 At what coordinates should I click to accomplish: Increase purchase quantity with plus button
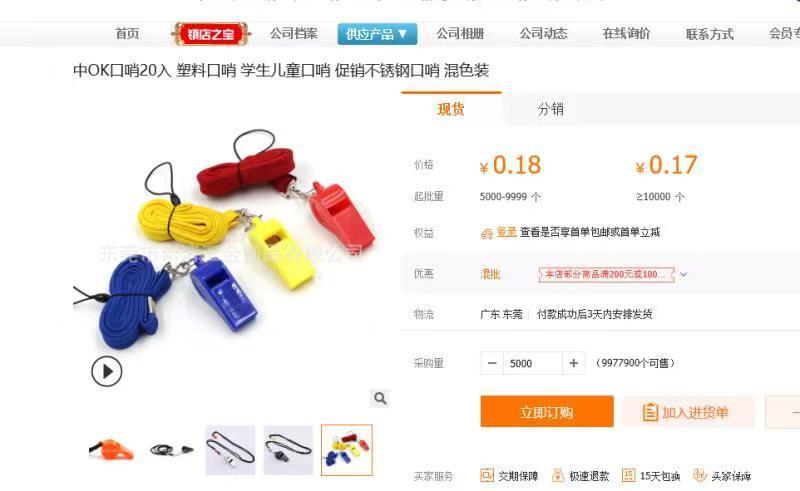click(573, 363)
